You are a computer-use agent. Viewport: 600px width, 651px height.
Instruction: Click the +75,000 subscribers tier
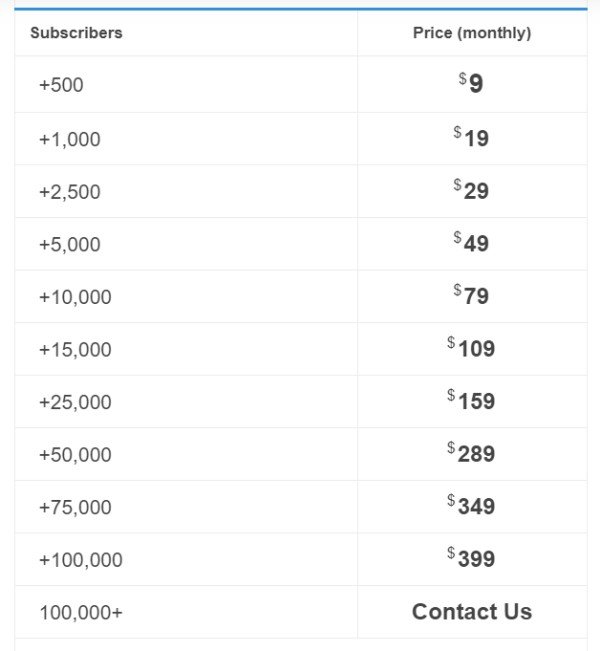coord(301,507)
